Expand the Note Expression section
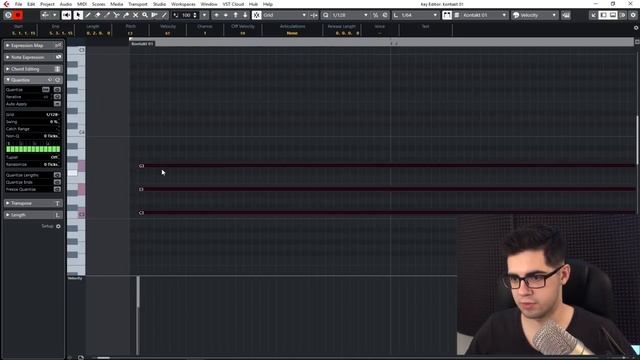 (33, 57)
